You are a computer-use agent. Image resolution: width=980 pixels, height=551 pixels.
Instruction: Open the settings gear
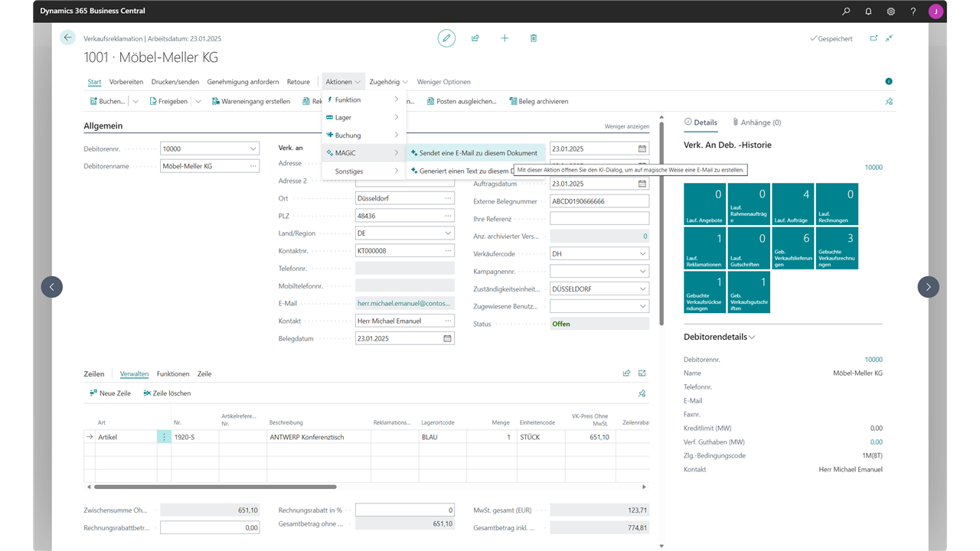tap(891, 11)
